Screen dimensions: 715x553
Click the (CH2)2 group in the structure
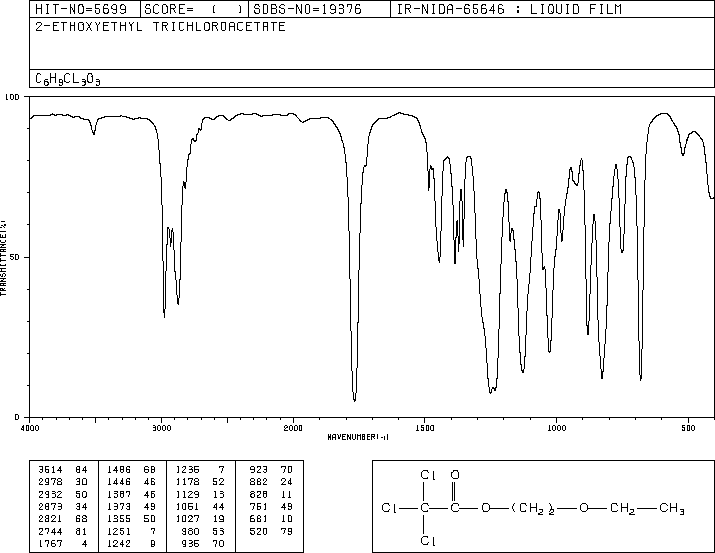(x=533, y=508)
